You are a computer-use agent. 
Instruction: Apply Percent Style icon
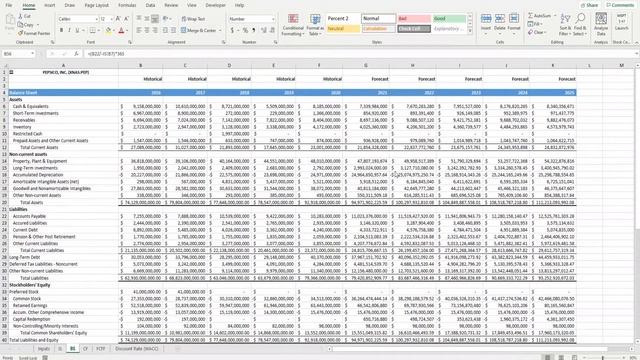coord(245,30)
